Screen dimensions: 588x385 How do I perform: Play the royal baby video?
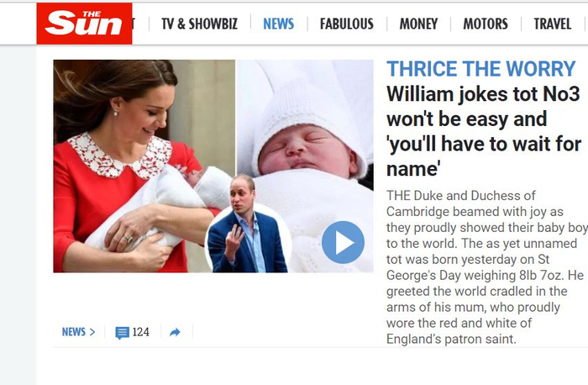point(343,242)
